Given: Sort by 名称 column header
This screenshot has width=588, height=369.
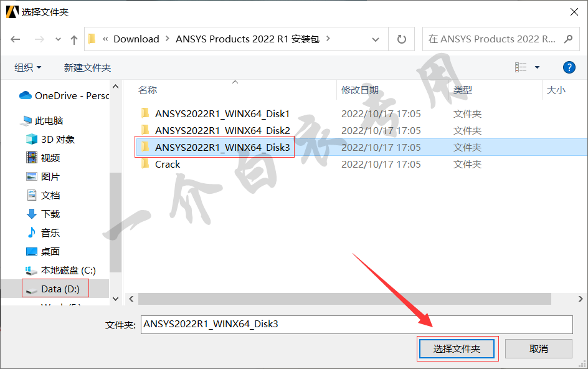Looking at the screenshot, I should point(148,90).
